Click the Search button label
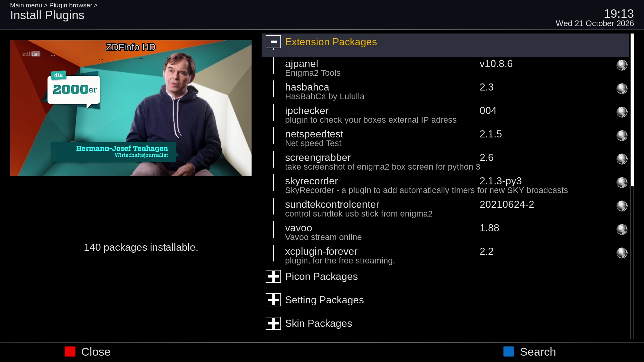Image resolution: width=644 pixels, height=362 pixels. point(538,352)
